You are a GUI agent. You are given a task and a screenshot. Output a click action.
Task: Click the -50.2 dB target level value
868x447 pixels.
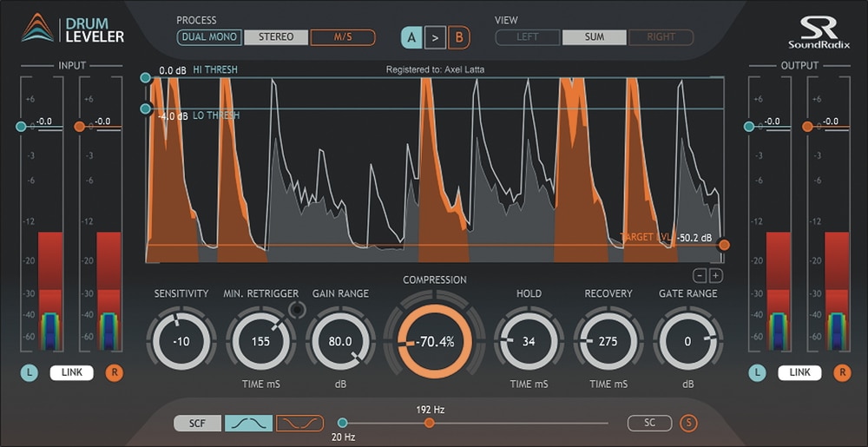(694, 239)
